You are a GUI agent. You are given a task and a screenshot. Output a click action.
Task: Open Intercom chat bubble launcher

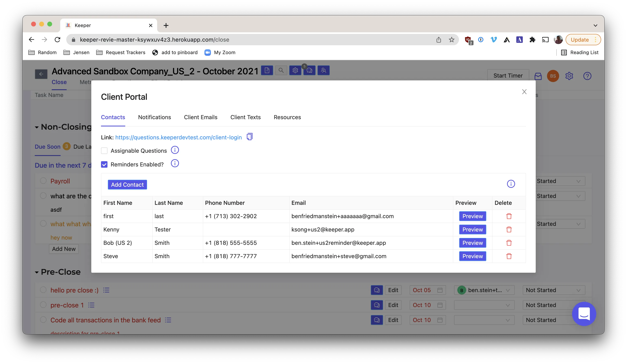pos(584,314)
